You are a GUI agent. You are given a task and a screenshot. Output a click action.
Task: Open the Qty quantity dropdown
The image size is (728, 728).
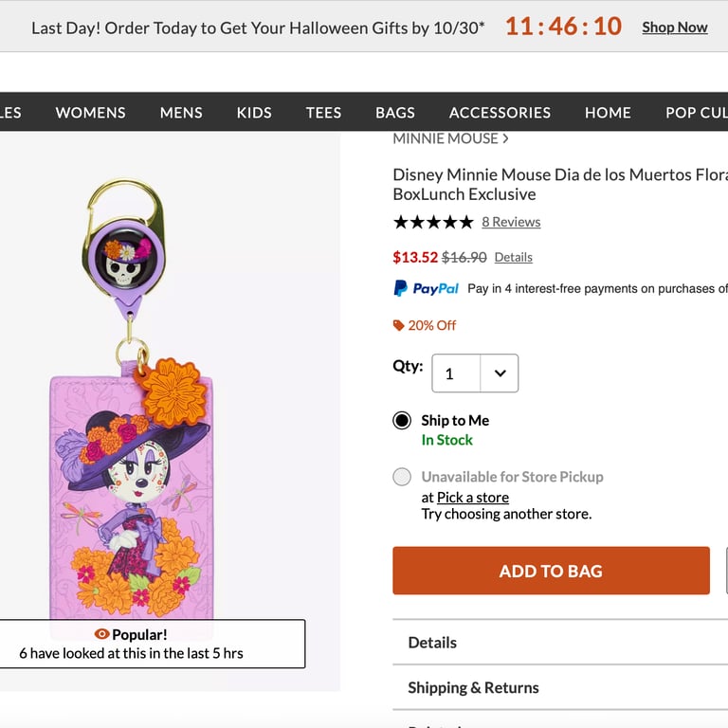coord(475,373)
